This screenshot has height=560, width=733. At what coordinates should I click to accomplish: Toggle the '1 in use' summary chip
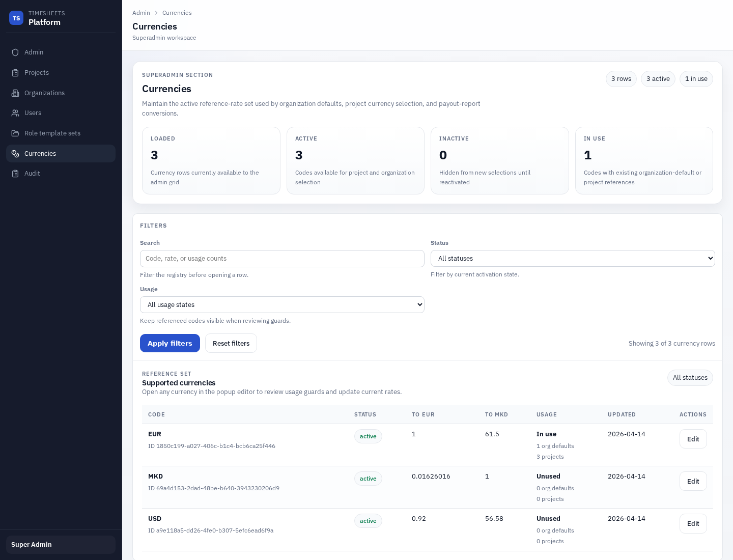coord(696,79)
